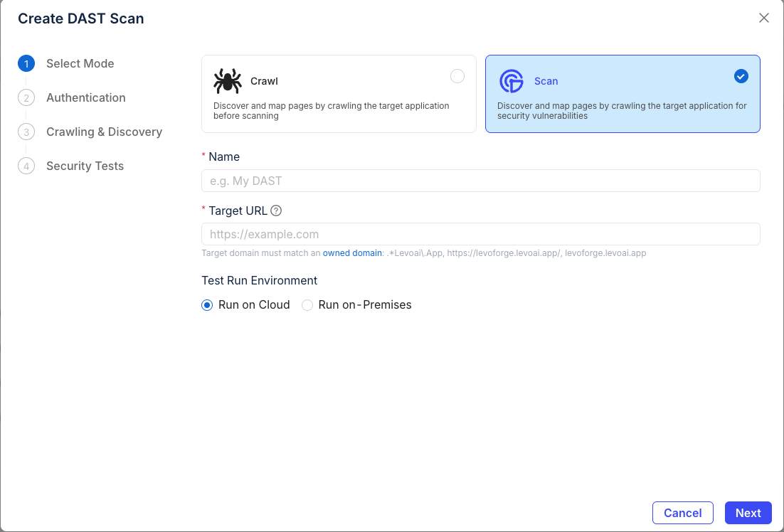Click the step 1 circle icon
784x532 pixels.
click(x=26, y=64)
